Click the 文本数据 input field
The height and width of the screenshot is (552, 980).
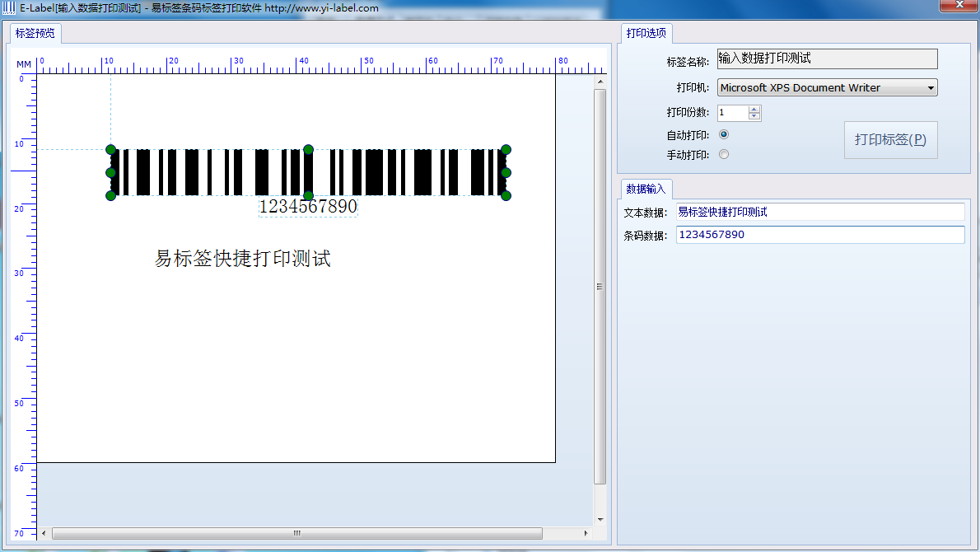(x=820, y=212)
